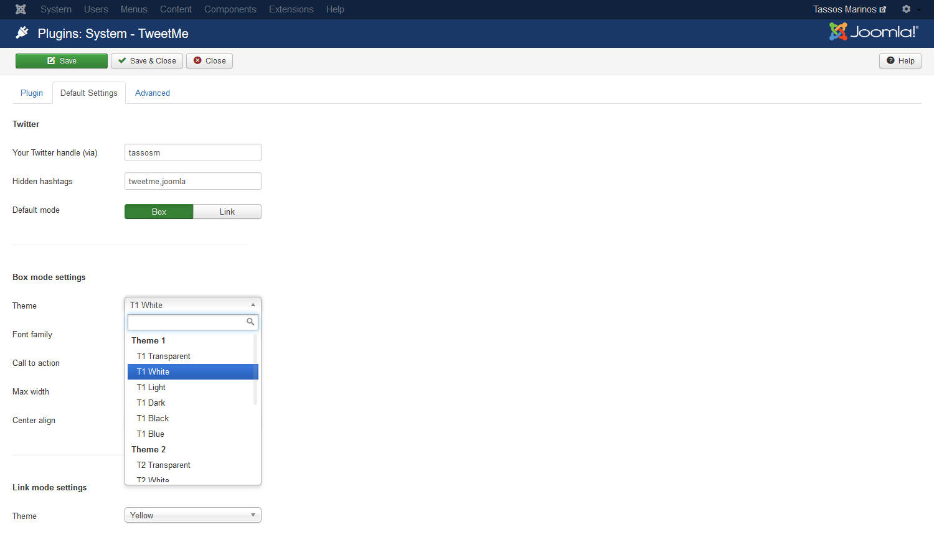Click the theme search box in dropdown

click(x=193, y=322)
